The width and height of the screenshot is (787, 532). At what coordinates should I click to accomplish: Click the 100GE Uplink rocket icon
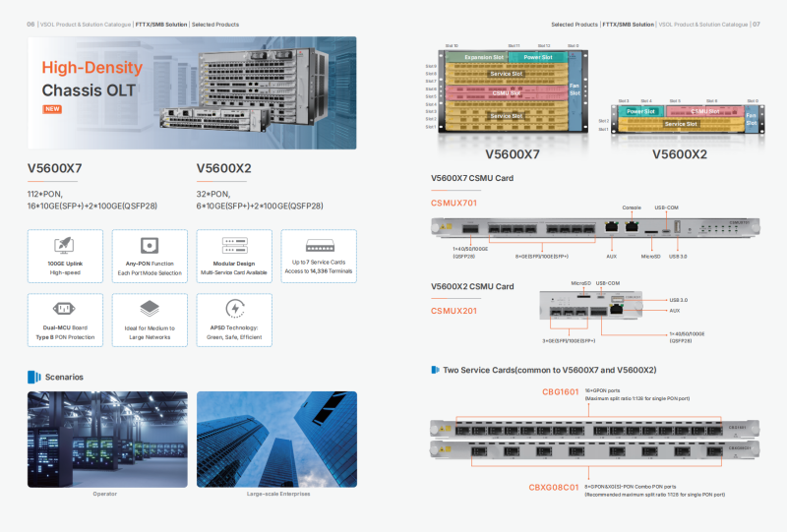tap(65, 246)
